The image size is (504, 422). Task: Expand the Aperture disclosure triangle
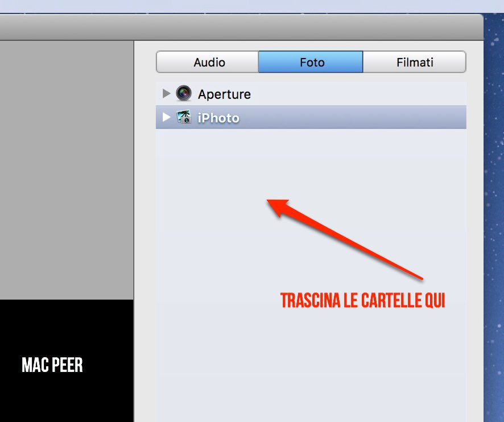click(x=166, y=93)
